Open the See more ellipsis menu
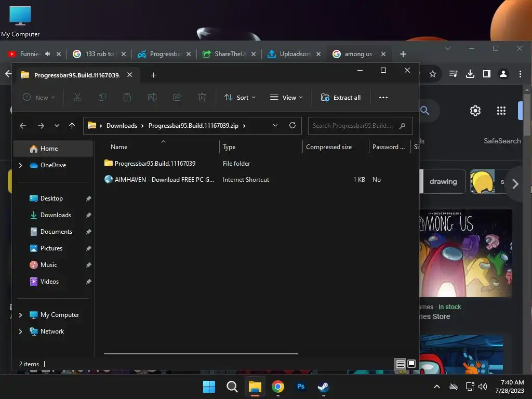532x399 pixels. click(x=383, y=97)
